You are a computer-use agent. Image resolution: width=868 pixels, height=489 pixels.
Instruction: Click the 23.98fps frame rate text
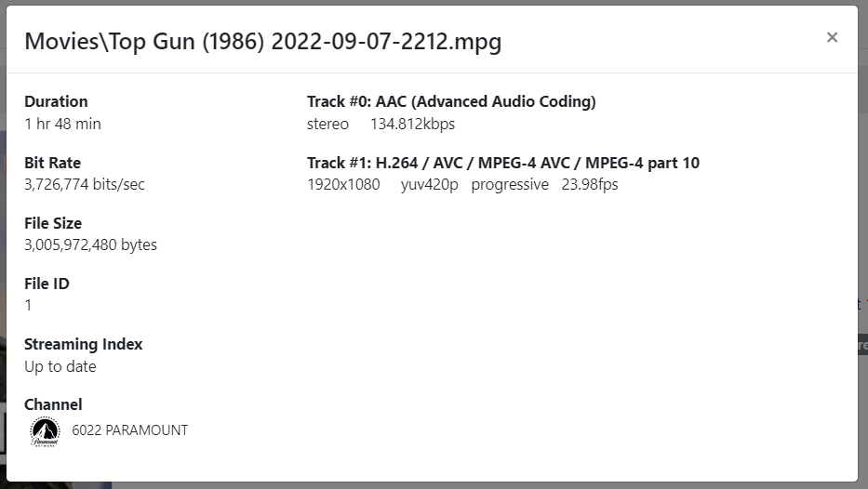[x=590, y=184]
